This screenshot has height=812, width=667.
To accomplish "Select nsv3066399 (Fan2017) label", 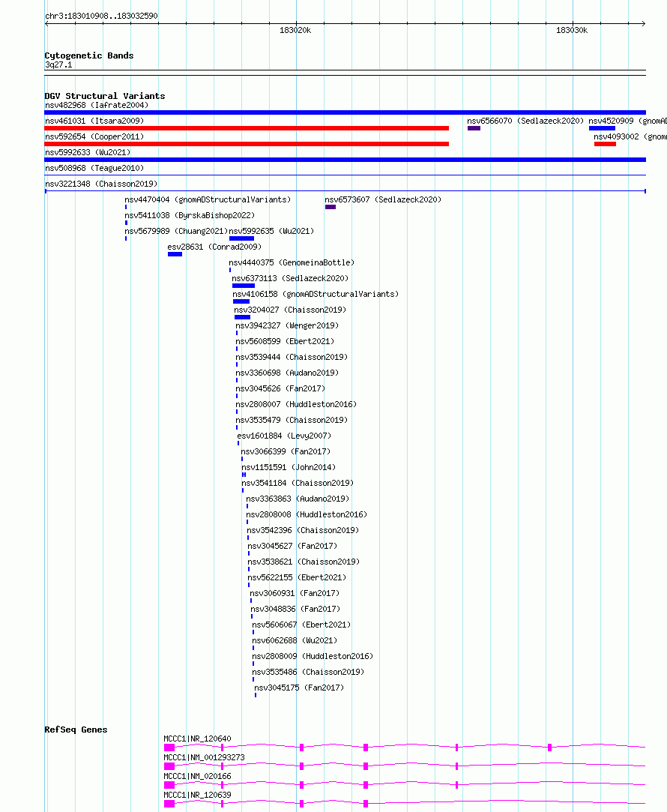I will click(286, 451).
